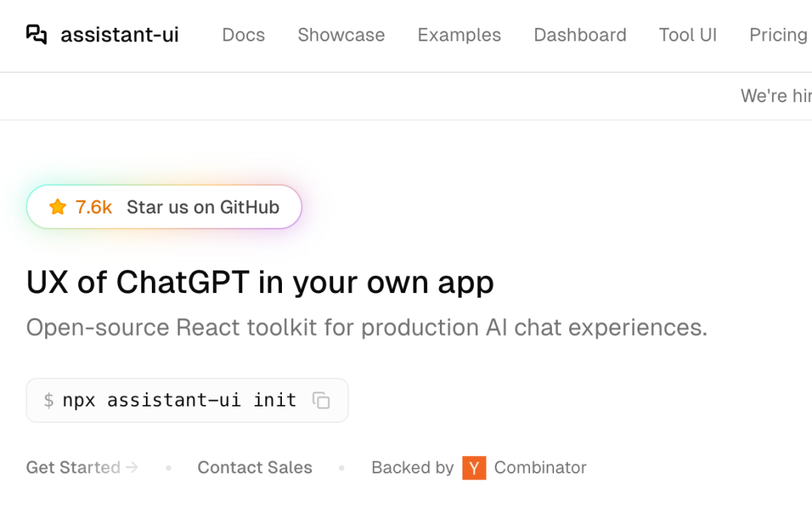Open the Pricing page link
The width and height of the screenshot is (812, 517).
pyautogui.click(x=778, y=35)
